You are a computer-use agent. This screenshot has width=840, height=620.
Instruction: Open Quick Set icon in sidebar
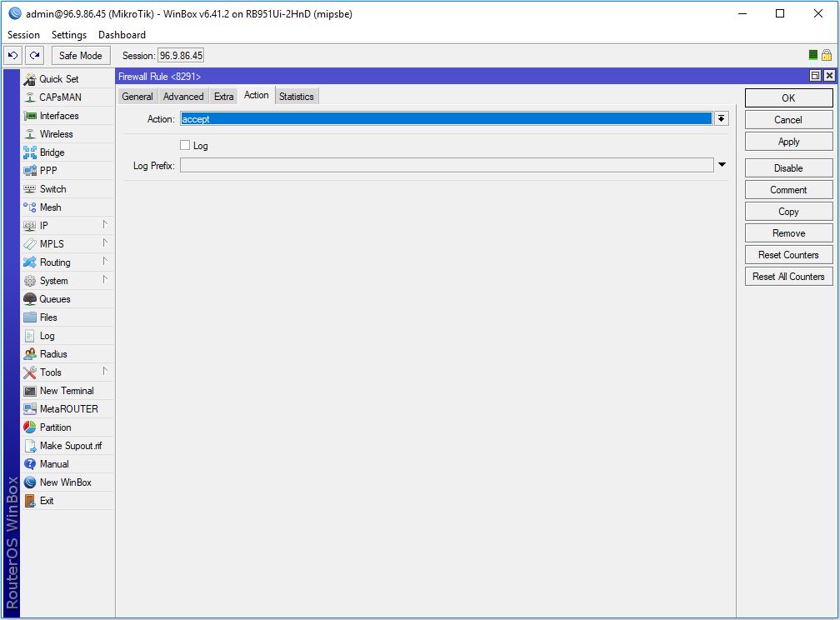30,79
